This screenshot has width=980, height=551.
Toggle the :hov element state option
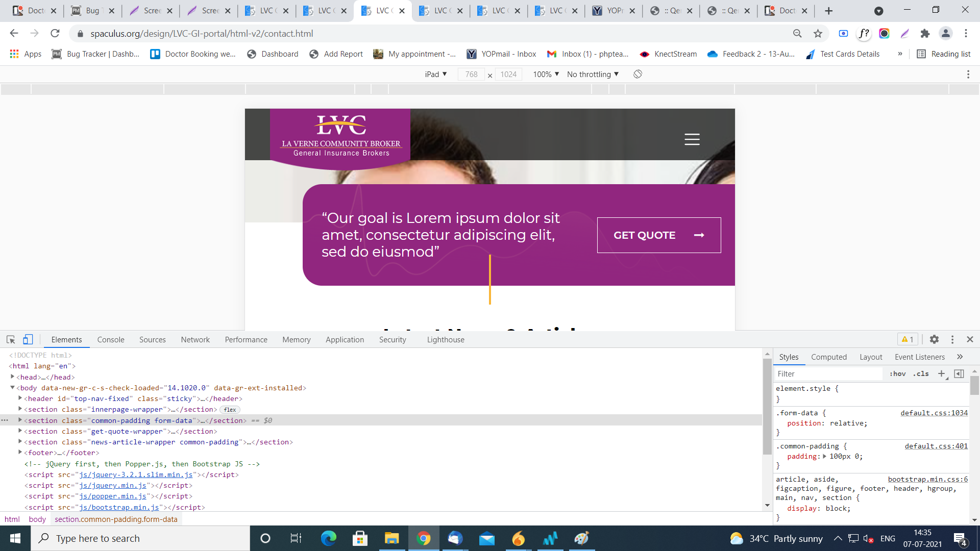tap(897, 373)
